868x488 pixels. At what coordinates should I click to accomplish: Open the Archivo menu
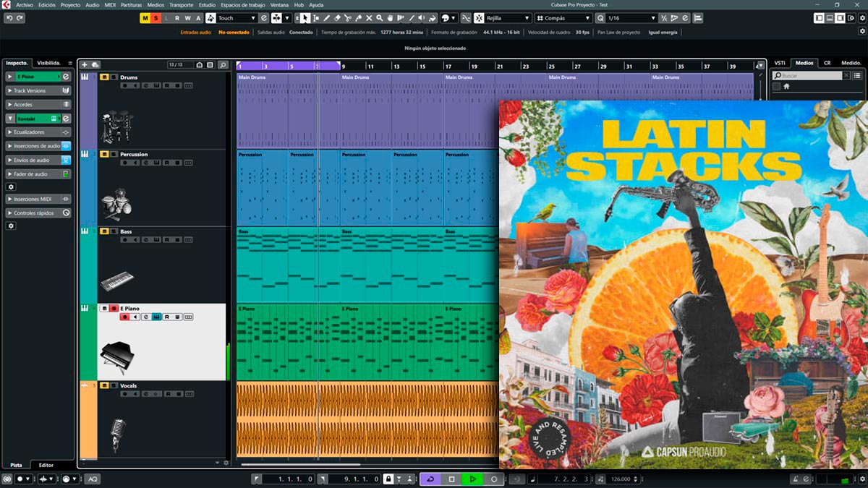pos(25,4)
